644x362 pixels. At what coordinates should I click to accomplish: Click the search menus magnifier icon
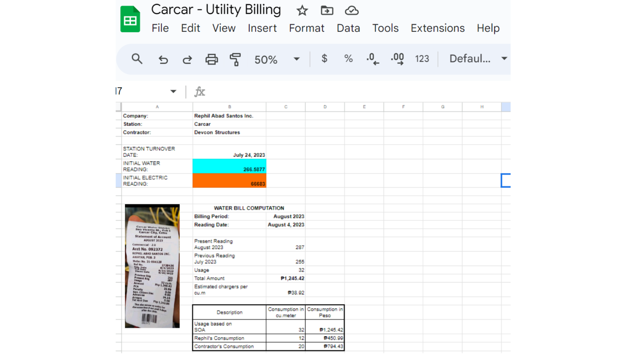137,59
